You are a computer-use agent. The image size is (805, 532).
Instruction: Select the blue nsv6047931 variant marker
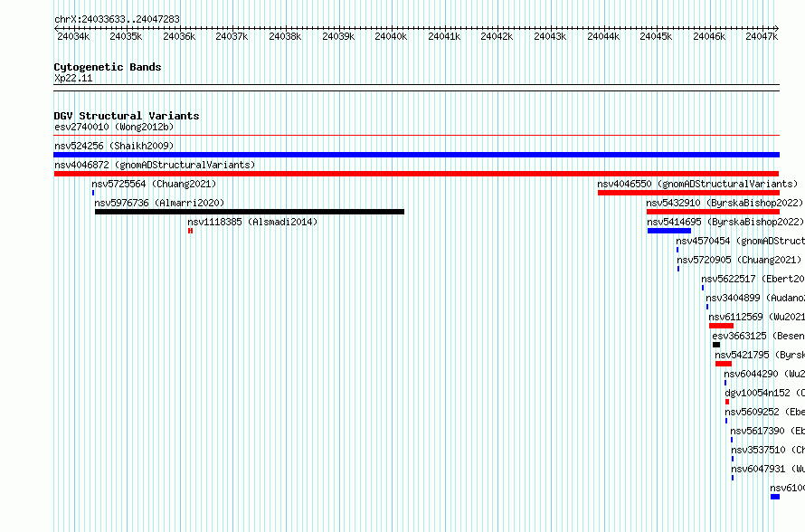click(733, 478)
